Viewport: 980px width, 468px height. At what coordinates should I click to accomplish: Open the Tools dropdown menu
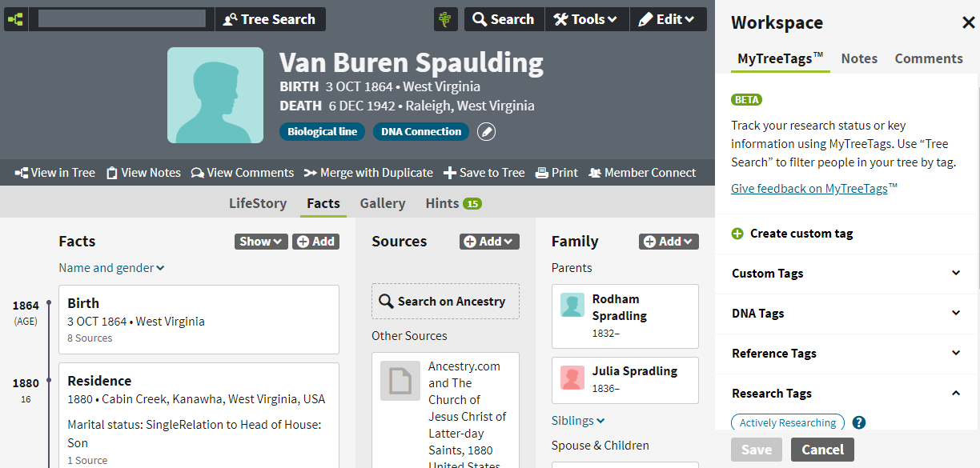point(587,19)
